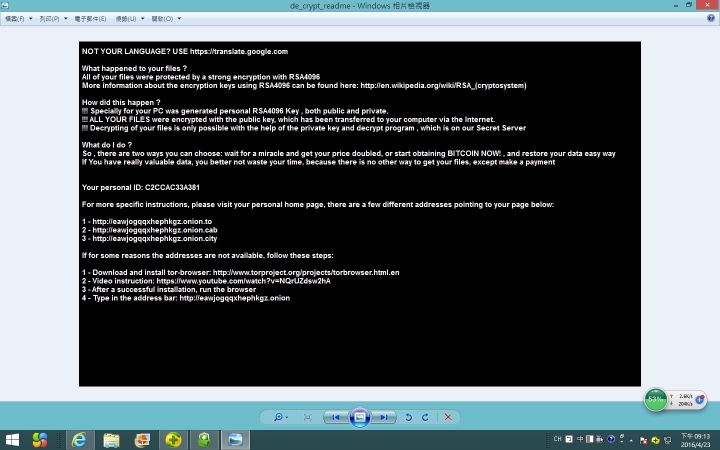This screenshot has height=450, width=720.
Task: Open the green plus taskbar app
Action: point(174,440)
